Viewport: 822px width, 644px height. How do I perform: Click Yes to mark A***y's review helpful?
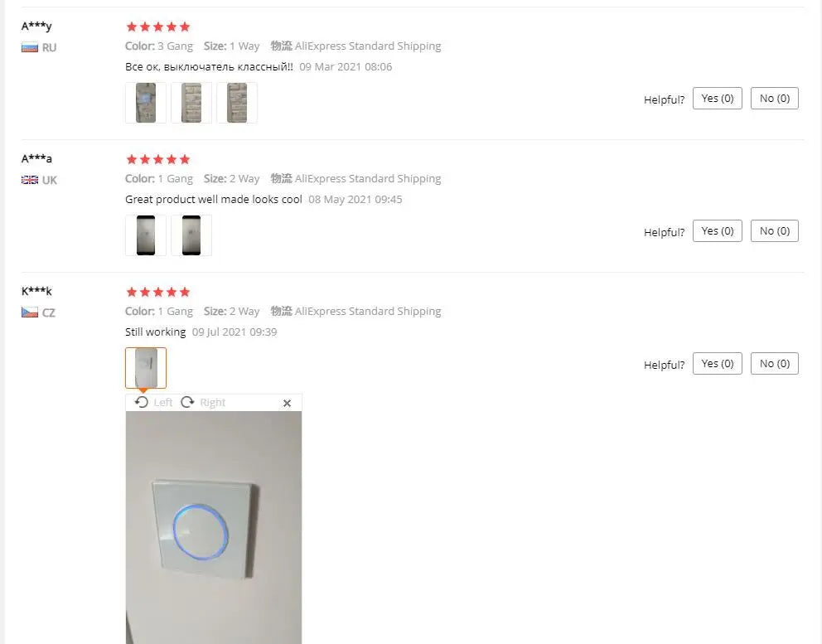click(716, 98)
